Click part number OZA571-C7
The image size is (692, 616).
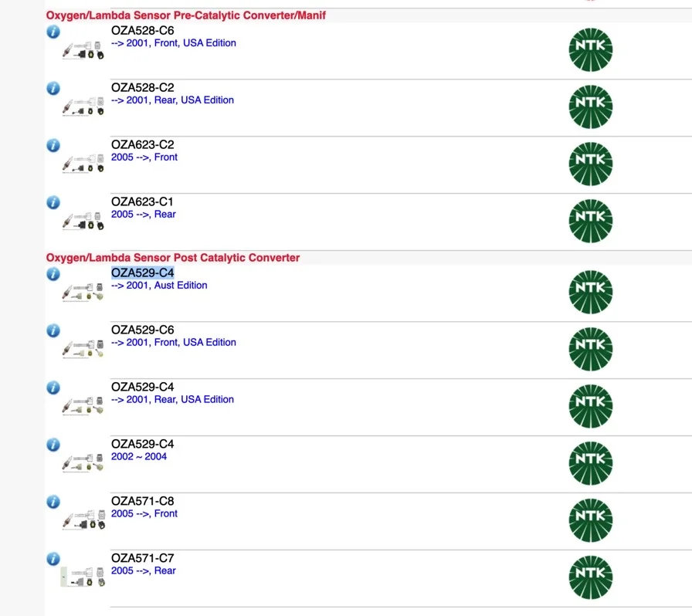pos(143,558)
